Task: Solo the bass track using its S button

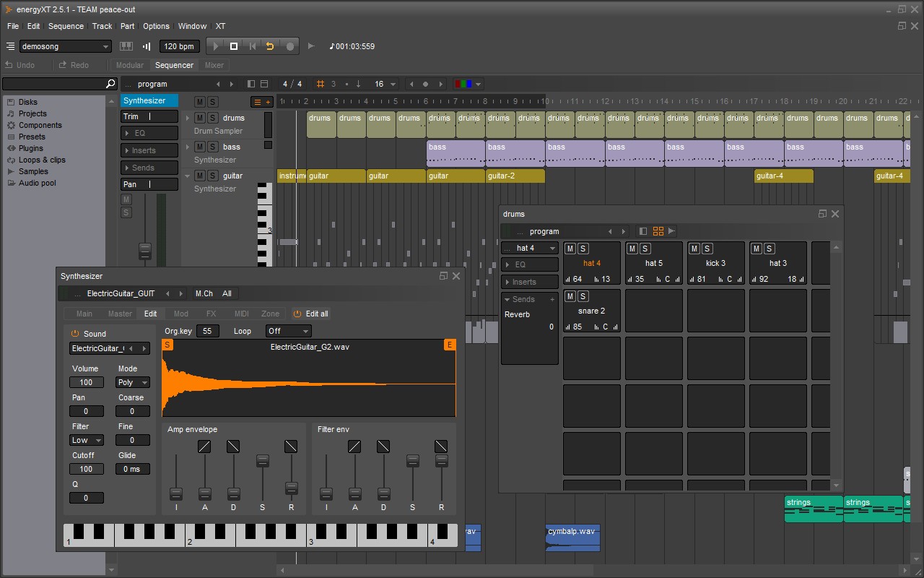Action: [x=212, y=147]
